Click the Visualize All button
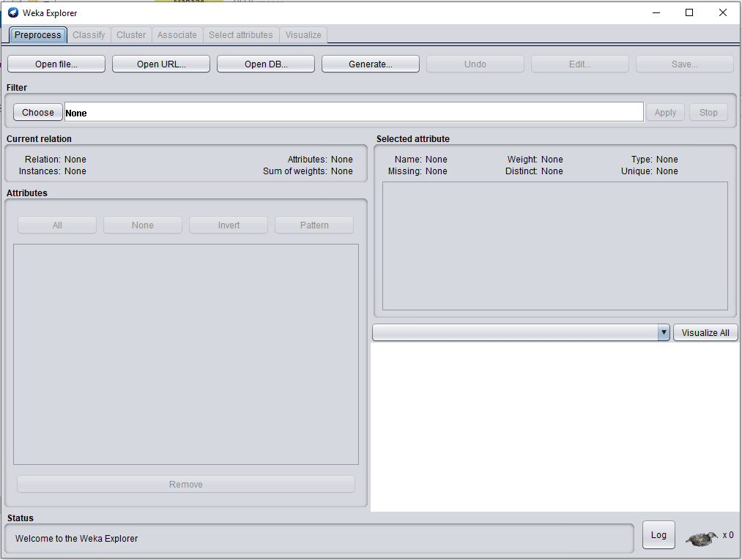The image size is (742, 560). coord(705,332)
